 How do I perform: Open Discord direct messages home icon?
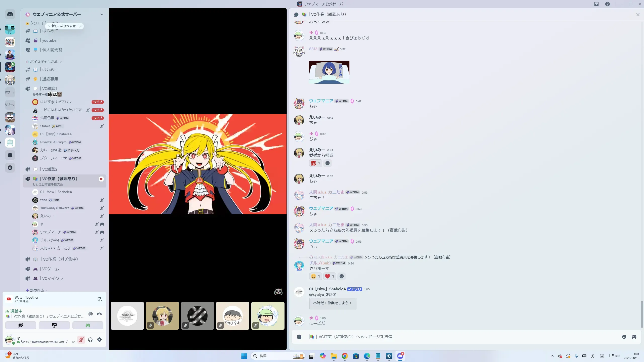(10, 14)
